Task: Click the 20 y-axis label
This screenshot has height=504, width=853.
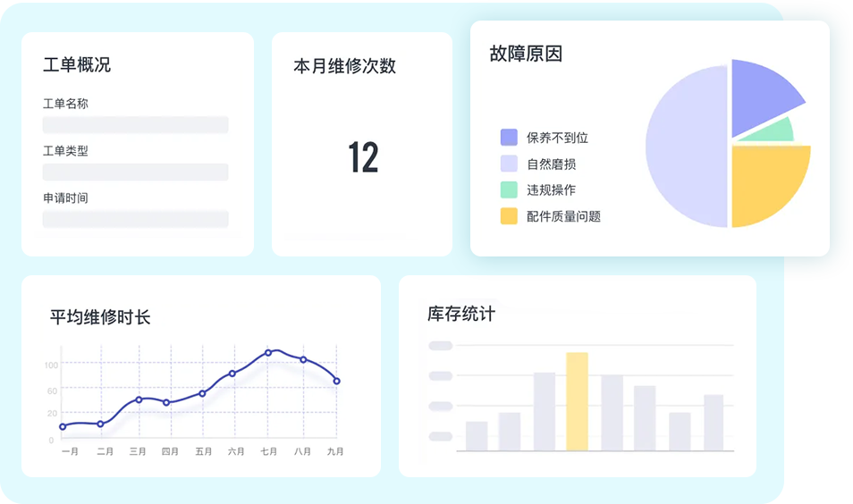Action: [x=52, y=413]
